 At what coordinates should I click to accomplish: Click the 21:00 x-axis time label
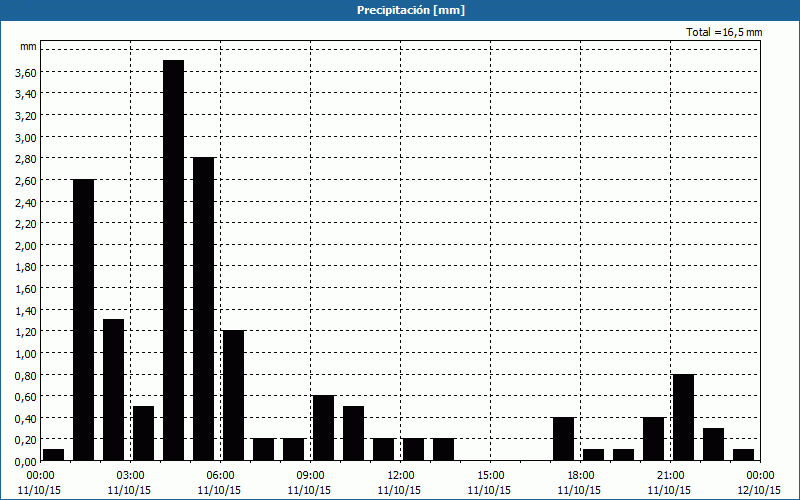click(x=670, y=476)
